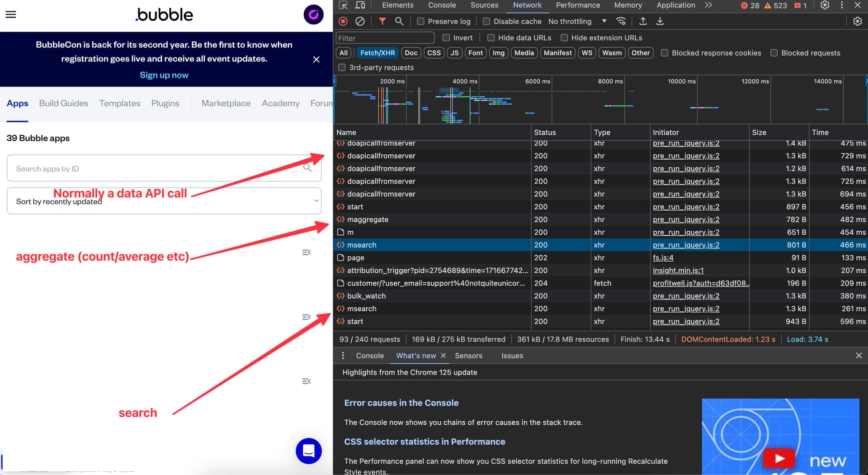
Task: Open the chat support bubble
Action: (309, 451)
